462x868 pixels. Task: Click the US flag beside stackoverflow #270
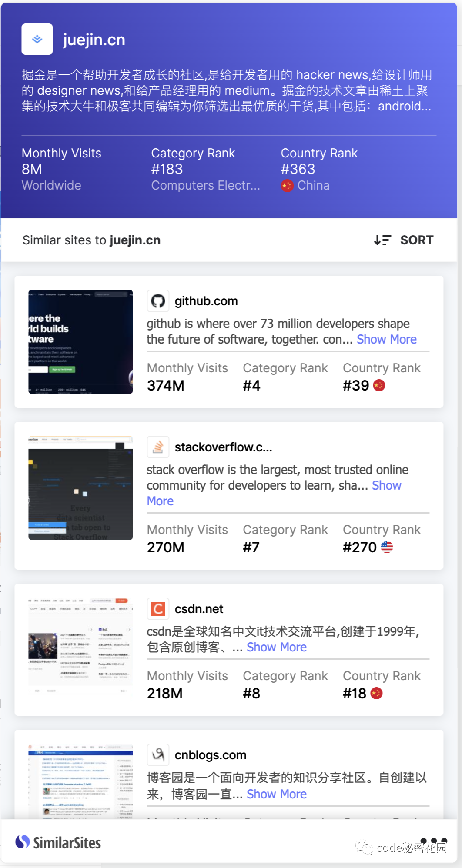click(x=387, y=547)
